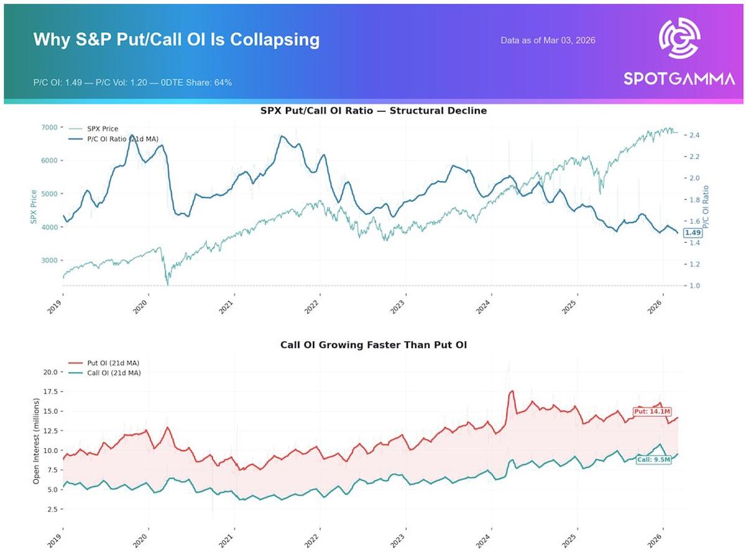Click the Put: 14.1M data label
The image size is (746, 560).
click(x=652, y=411)
